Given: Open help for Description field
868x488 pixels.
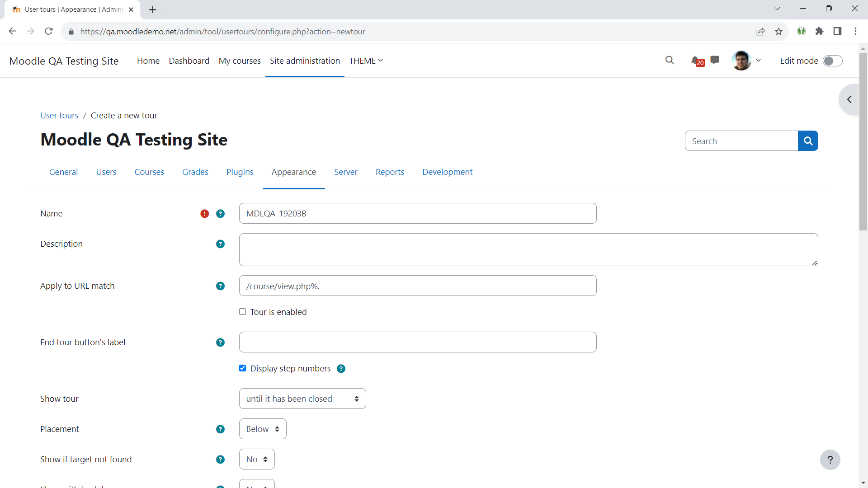Looking at the screenshot, I should click(x=220, y=244).
